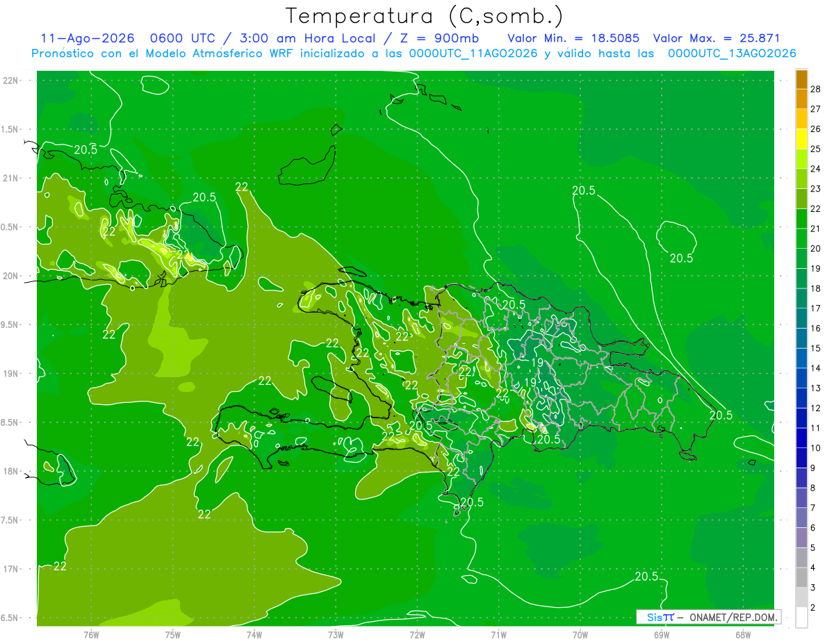The image size is (834, 644).
Task: Click the "68W" longitude axis label
Action: pyautogui.click(x=743, y=634)
